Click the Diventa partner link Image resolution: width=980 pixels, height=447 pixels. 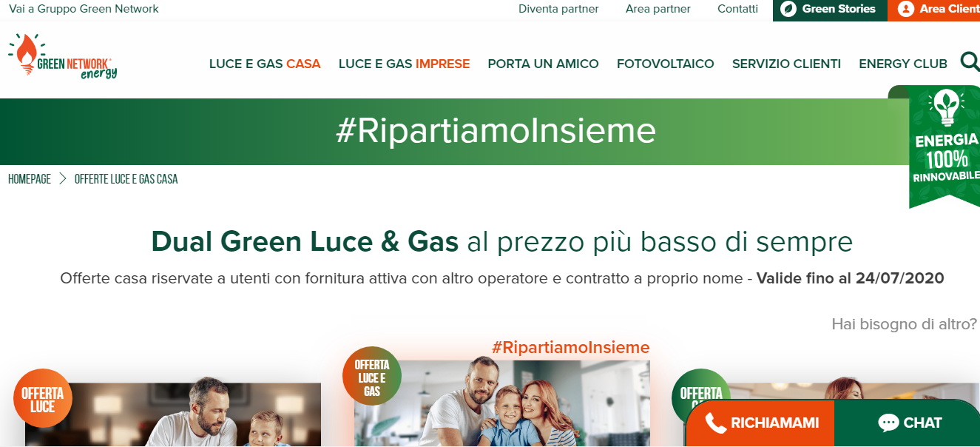[558, 9]
